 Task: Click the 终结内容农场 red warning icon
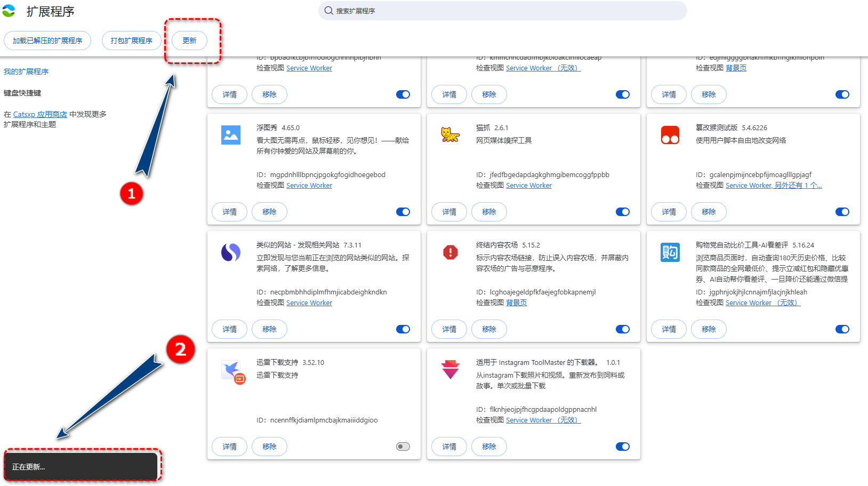coord(451,252)
